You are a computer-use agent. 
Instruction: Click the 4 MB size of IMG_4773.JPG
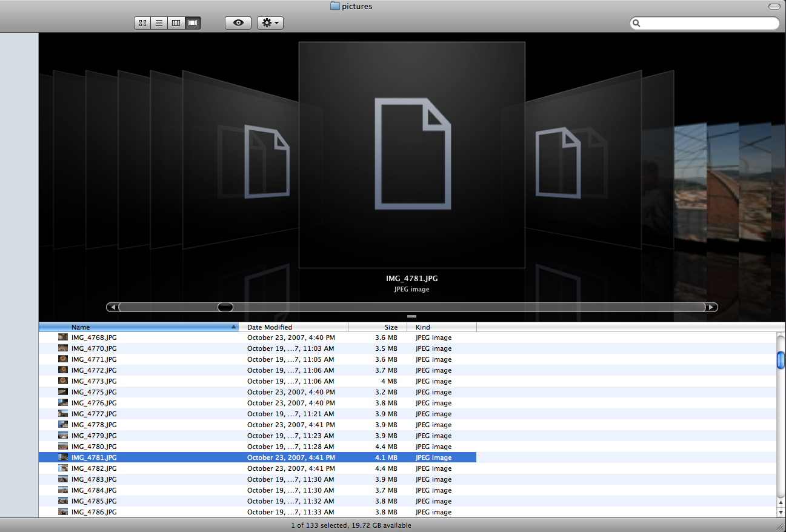click(x=388, y=381)
